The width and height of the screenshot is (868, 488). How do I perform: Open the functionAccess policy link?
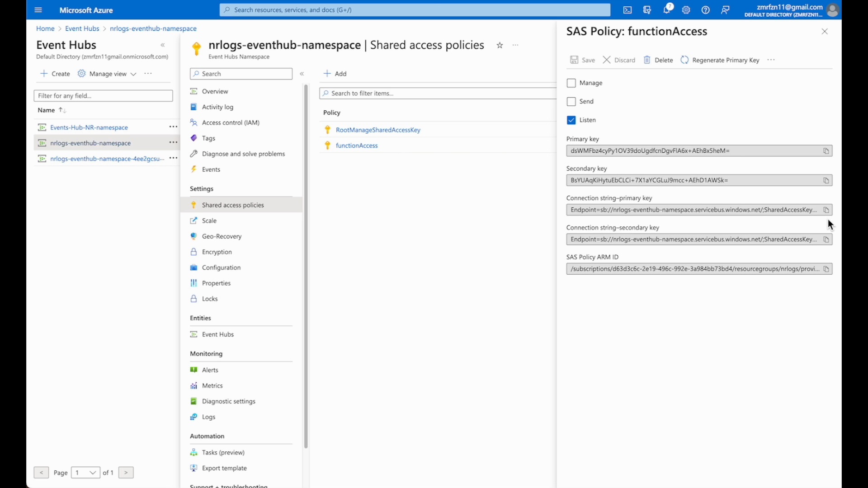pos(357,145)
